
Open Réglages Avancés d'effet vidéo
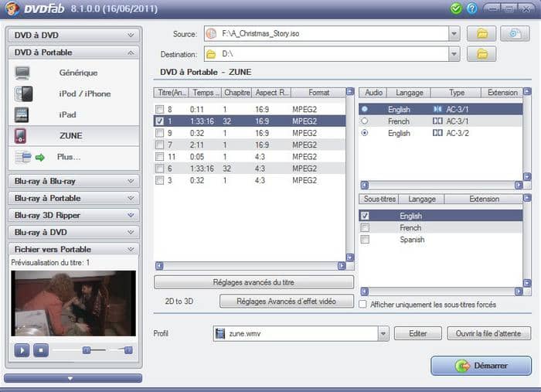(x=287, y=302)
